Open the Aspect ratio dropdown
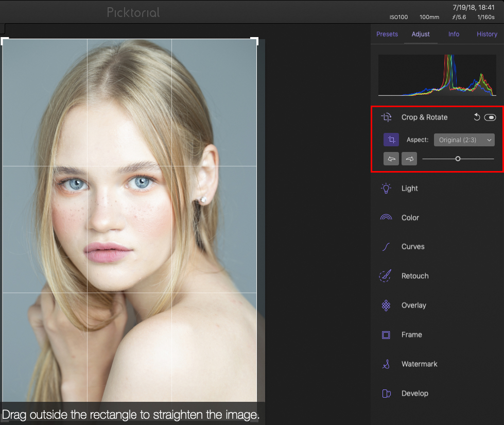The height and width of the screenshot is (425, 504). (x=463, y=140)
